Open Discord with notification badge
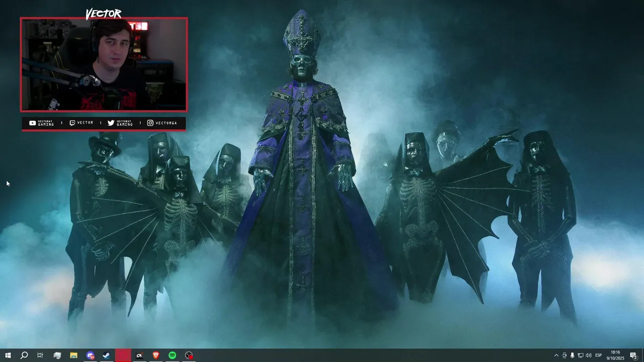Image resolution: width=644 pixels, height=362 pixels. click(x=90, y=355)
